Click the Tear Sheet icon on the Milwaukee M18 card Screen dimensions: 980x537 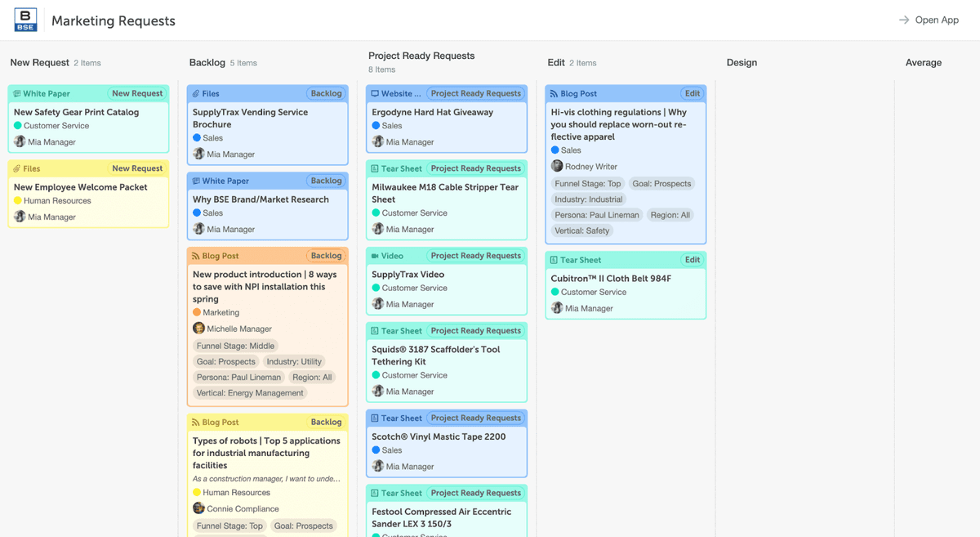tap(376, 168)
